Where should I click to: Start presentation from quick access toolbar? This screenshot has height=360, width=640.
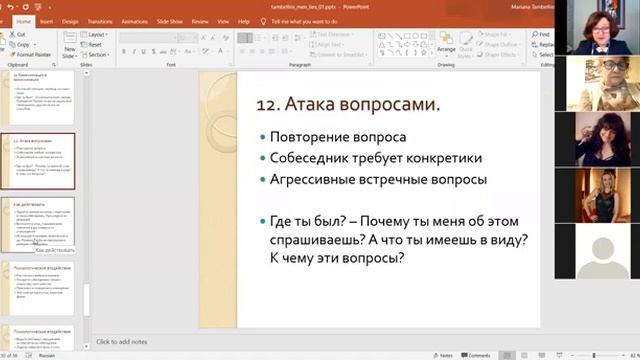(38, 7)
